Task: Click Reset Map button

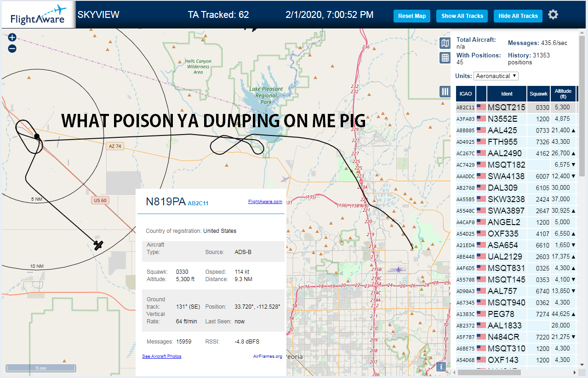Action: [x=412, y=16]
